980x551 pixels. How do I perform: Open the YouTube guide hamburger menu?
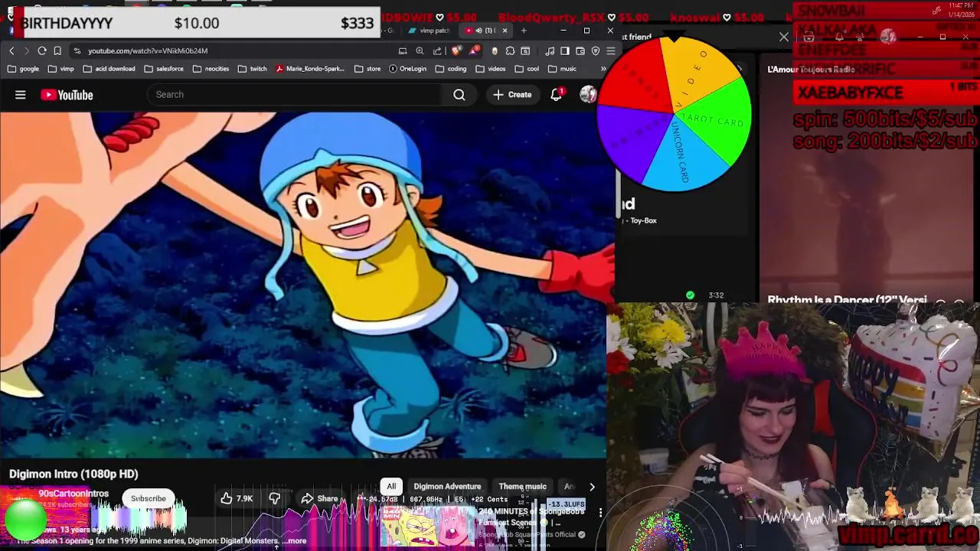(x=21, y=95)
